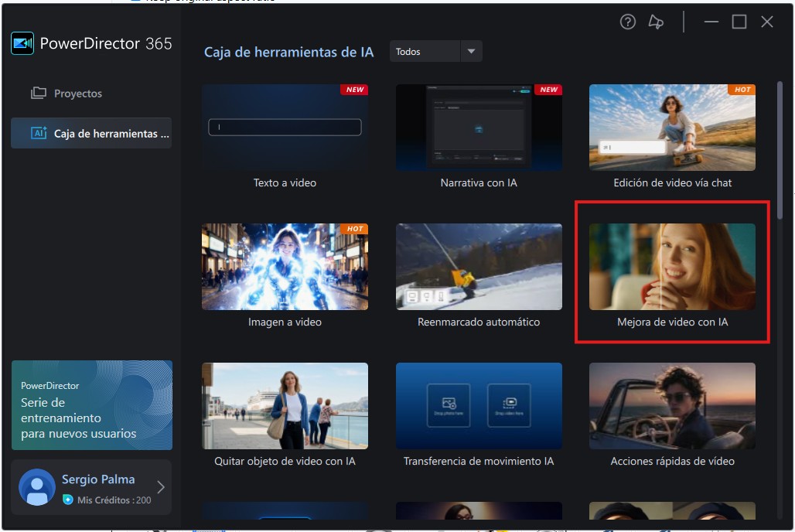This screenshot has height=532, width=795.
Task: Select Caja de herramientas sidebar item
Action: (91, 133)
